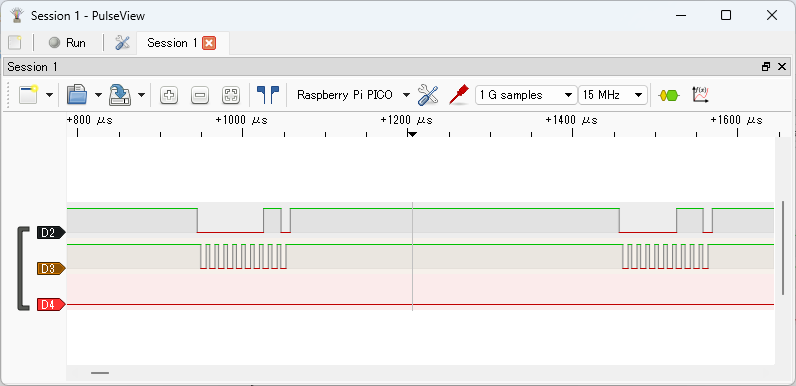The width and height of the screenshot is (796, 386).
Task: Add a protocol decoder
Action: pos(669,95)
